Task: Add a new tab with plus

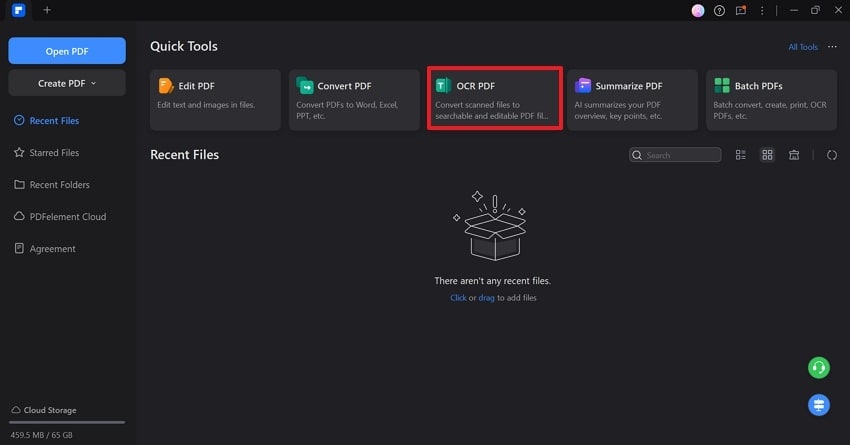Action: (47, 10)
